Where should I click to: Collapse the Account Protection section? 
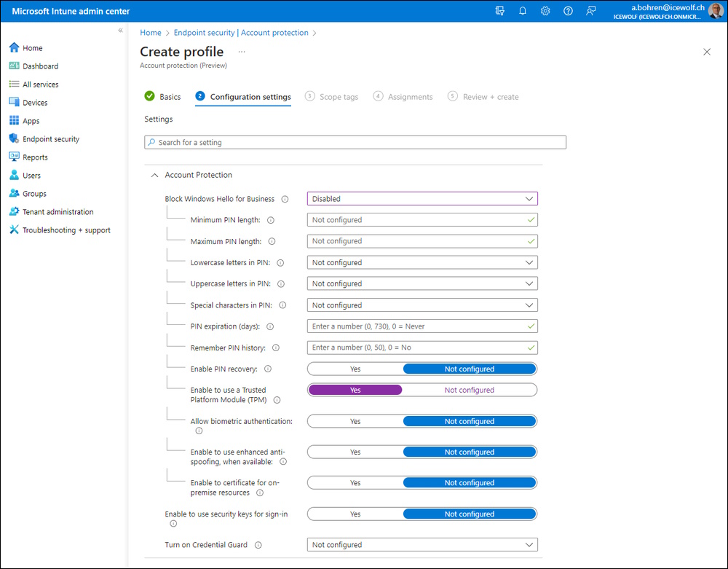pos(154,175)
